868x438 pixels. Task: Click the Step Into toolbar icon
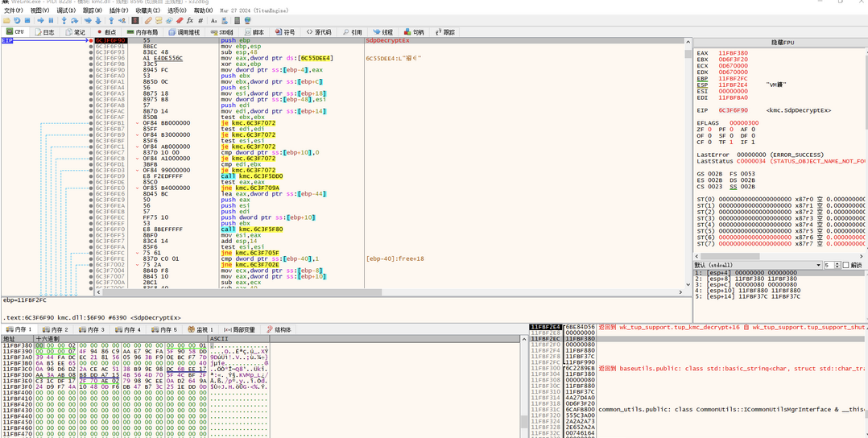(x=64, y=20)
